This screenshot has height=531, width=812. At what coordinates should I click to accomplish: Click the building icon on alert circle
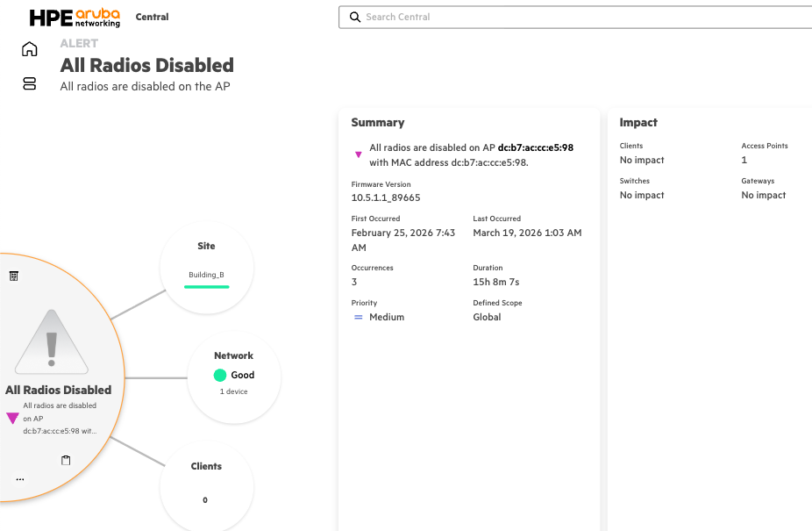pyautogui.click(x=14, y=276)
